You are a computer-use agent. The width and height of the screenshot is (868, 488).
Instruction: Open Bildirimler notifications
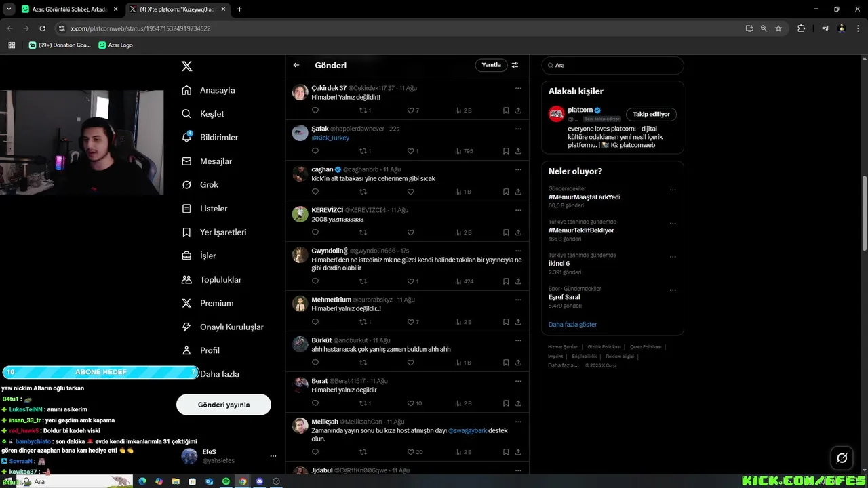(210, 138)
